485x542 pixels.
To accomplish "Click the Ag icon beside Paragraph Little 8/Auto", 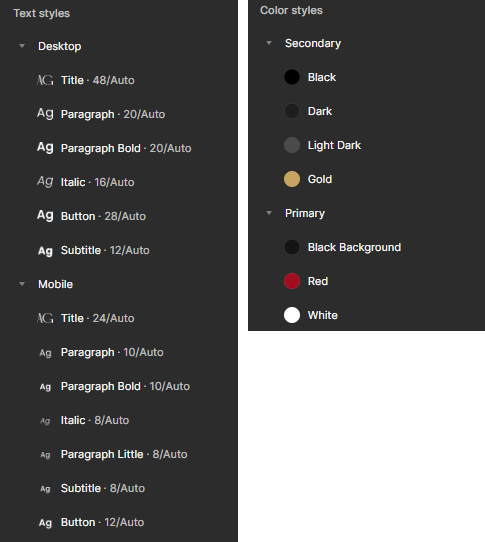I will [45, 455].
